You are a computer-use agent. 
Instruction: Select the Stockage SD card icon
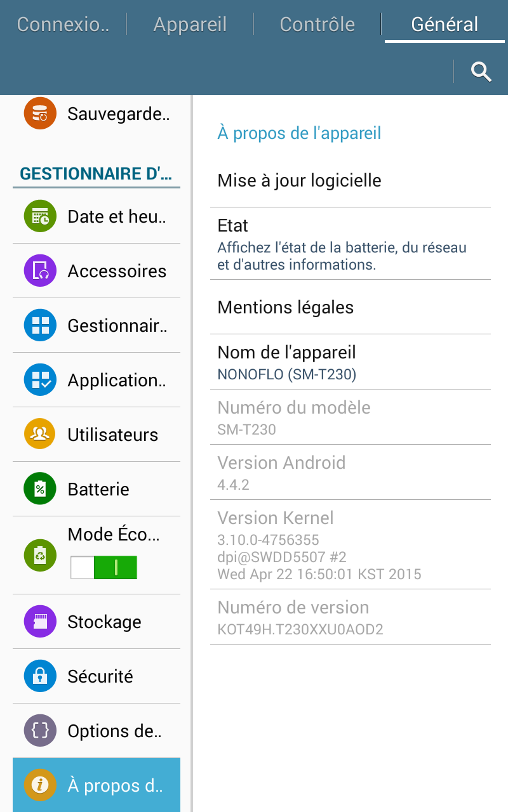(40, 622)
